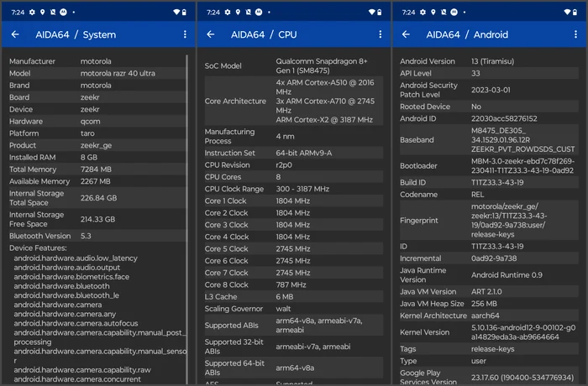588x386 pixels.
Task: Click the System screen vertical scrollbar
Action: [x=186, y=219]
